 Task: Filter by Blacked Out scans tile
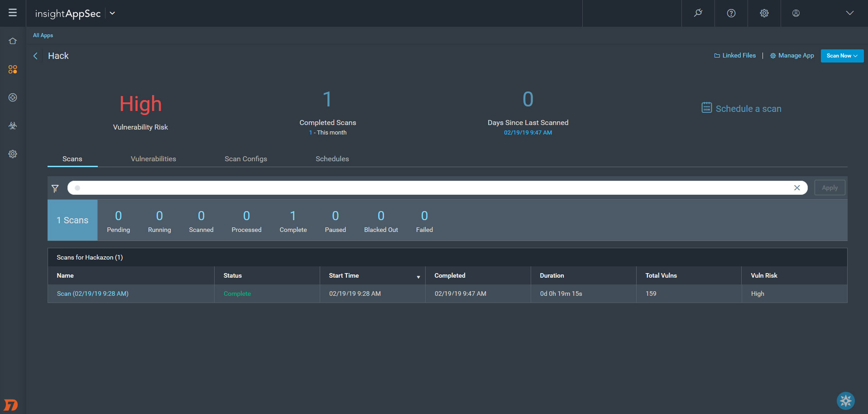pos(381,221)
